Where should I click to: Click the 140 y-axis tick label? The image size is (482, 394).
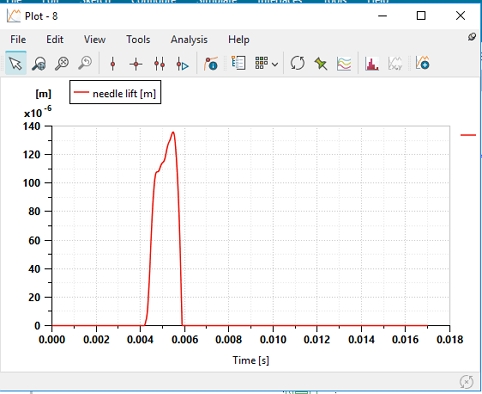click(x=31, y=126)
